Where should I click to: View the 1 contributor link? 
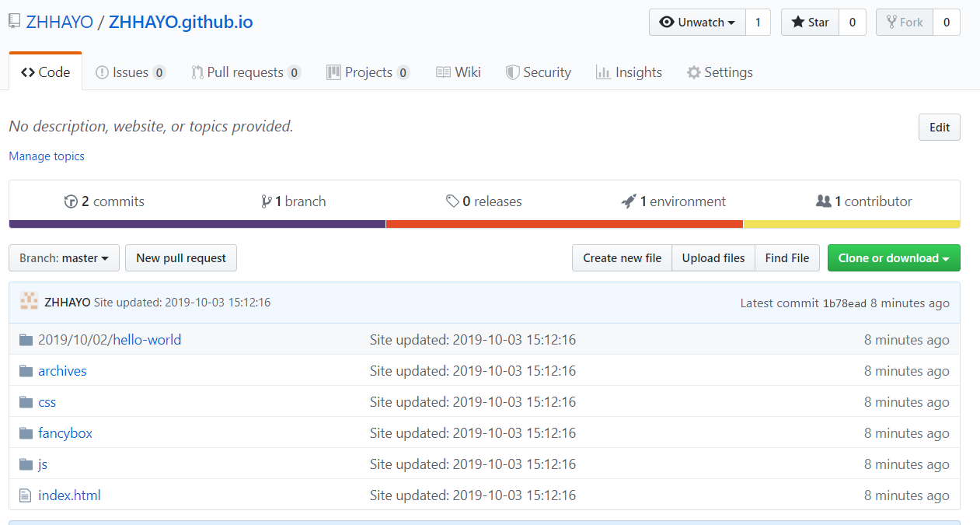click(x=864, y=201)
